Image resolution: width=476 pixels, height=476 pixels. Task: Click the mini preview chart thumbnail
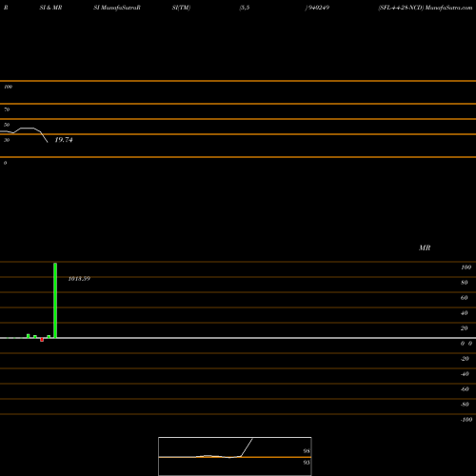[235, 456]
